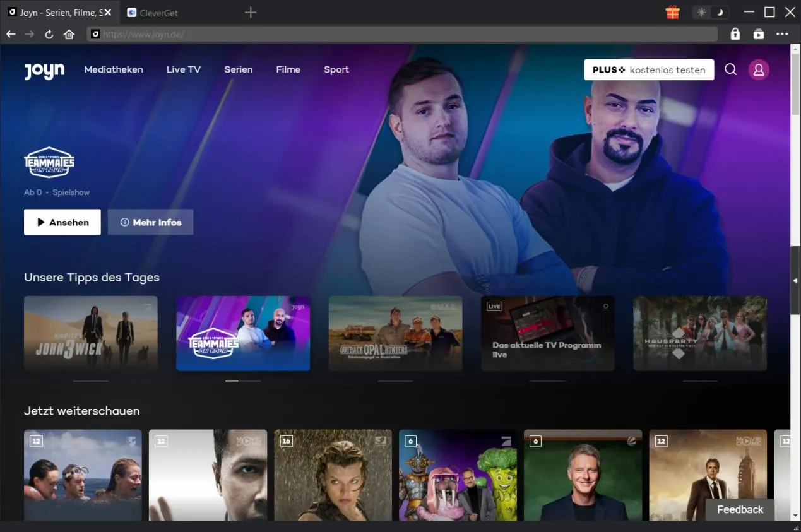This screenshot has width=801, height=532.
Task: Go to browser home page icon
Action: click(69, 34)
